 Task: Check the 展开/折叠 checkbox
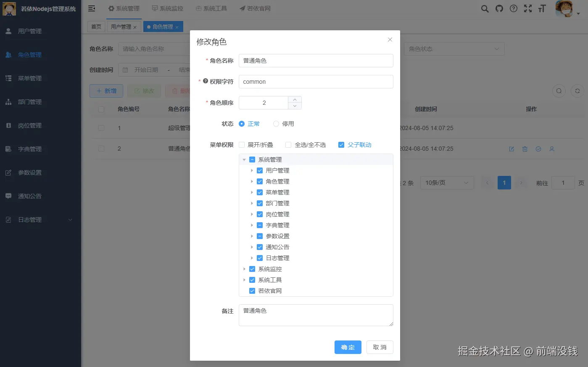tap(242, 145)
